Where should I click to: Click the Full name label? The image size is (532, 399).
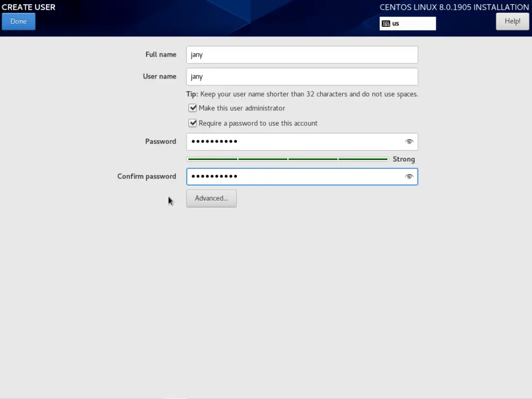161,55
